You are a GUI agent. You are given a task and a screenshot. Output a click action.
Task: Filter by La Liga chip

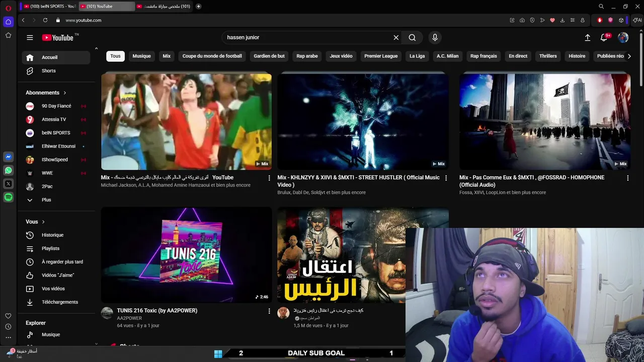point(417,56)
